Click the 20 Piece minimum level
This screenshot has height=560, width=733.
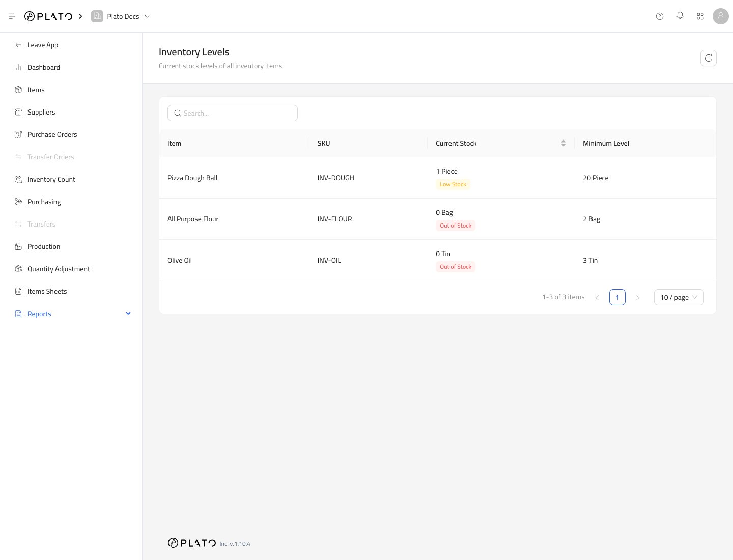[x=596, y=178]
